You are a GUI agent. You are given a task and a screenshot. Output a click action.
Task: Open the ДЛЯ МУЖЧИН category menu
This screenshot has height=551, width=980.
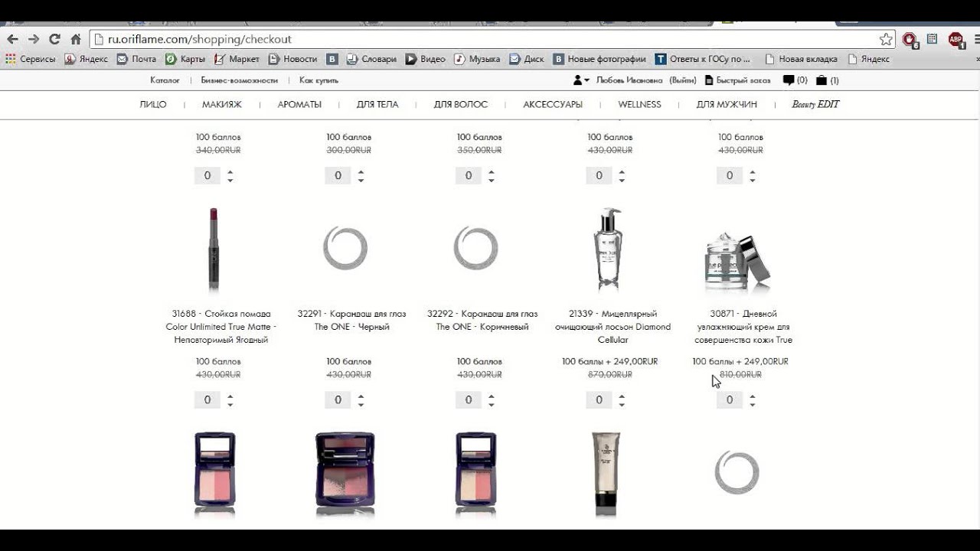[727, 105]
